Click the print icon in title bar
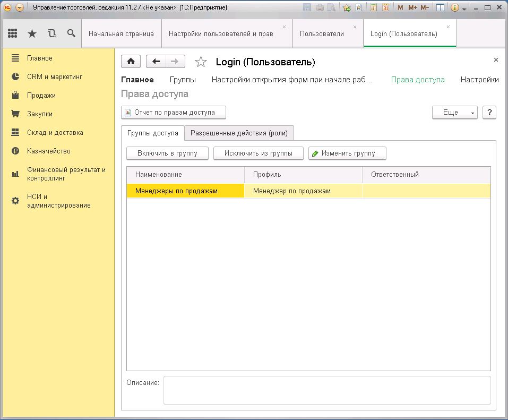 (320, 7)
